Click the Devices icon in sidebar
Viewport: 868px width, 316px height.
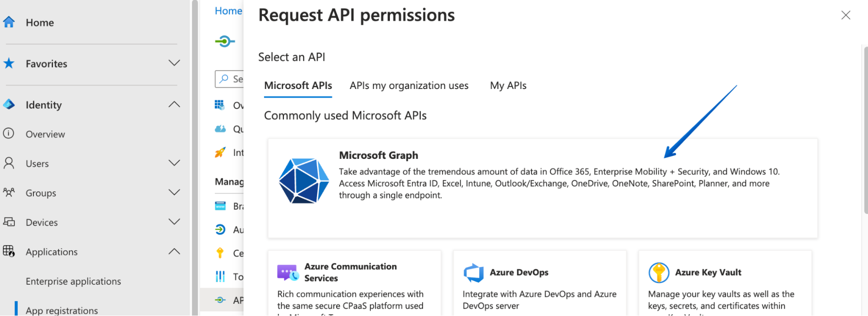pyautogui.click(x=9, y=222)
